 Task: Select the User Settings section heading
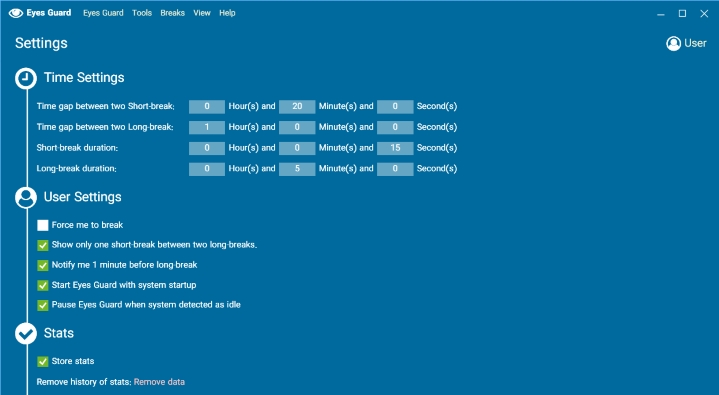[x=83, y=197]
